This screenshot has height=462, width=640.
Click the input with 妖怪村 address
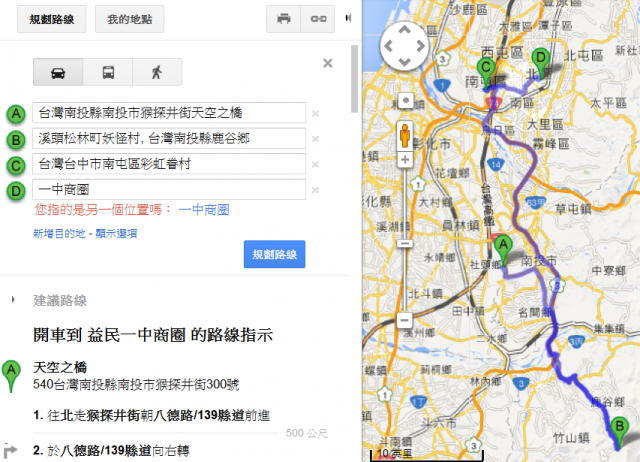(x=169, y=138)
